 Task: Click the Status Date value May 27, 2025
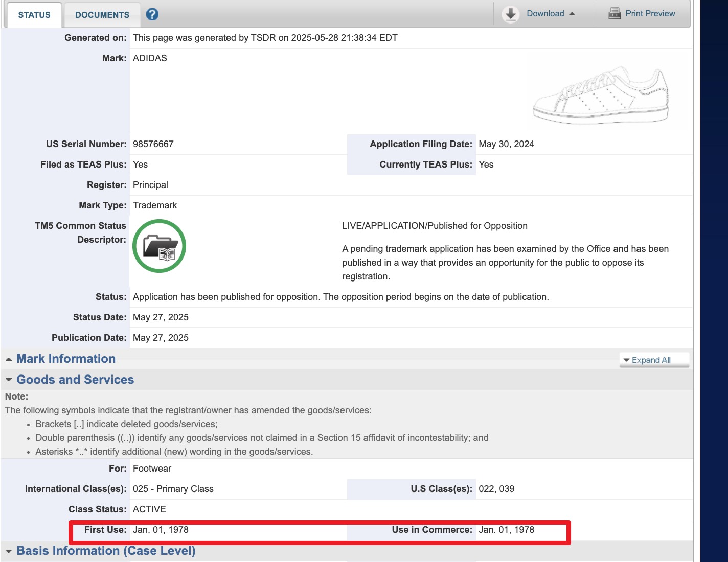click(x=161, y=317)
